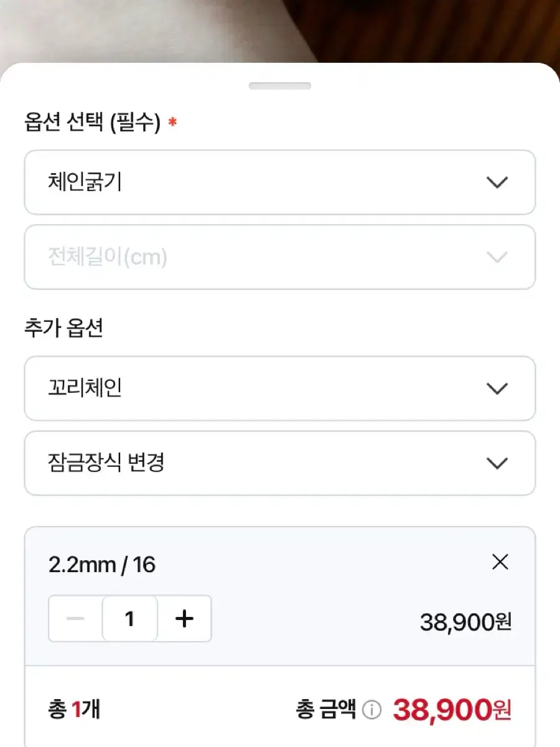Tap the chevron arrow on 체인굵기
The height and width of the screenshot is (747, 560).
click(x=497, y=182)
